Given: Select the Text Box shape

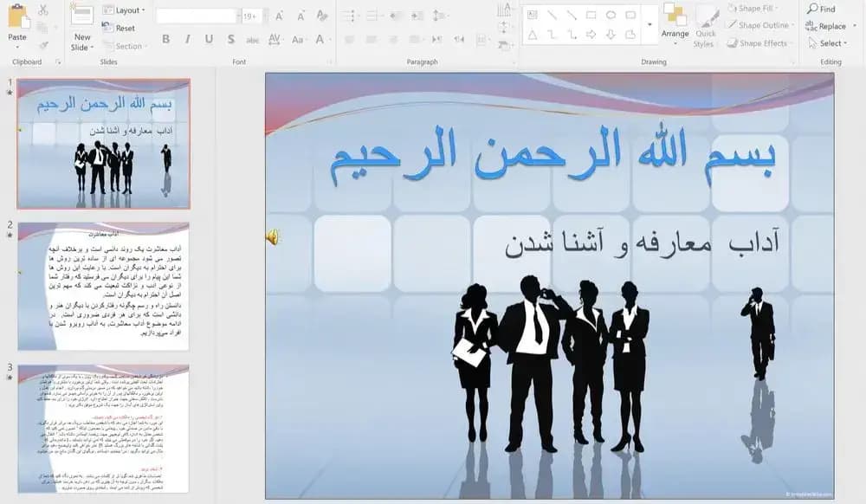Looking at the screenshot, I should [533, 16].
